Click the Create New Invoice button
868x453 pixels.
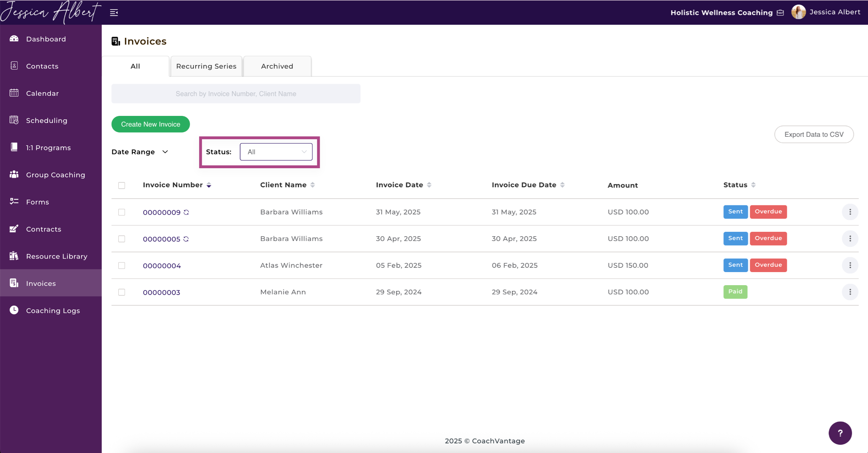click(x=151, y=124)
